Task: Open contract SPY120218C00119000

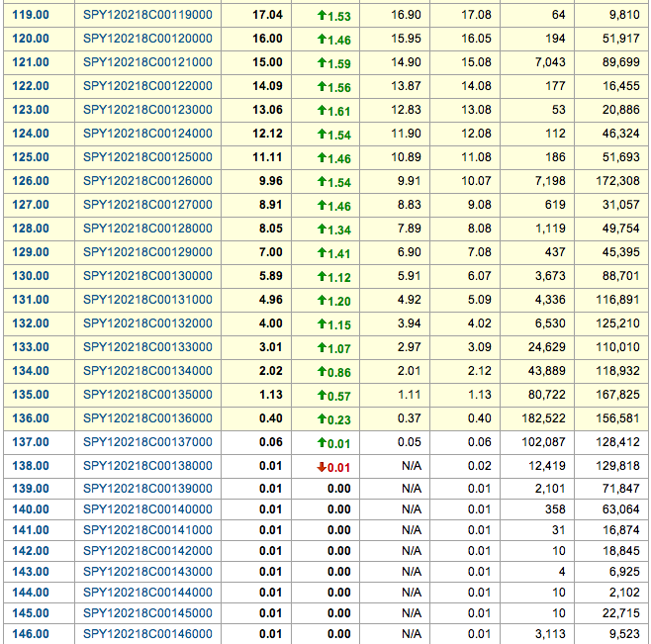Action: pyautogui.click(x=147, y=15)
